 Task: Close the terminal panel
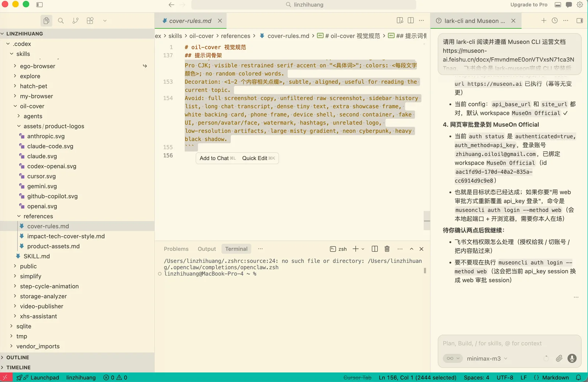click(x=422, y=249)
